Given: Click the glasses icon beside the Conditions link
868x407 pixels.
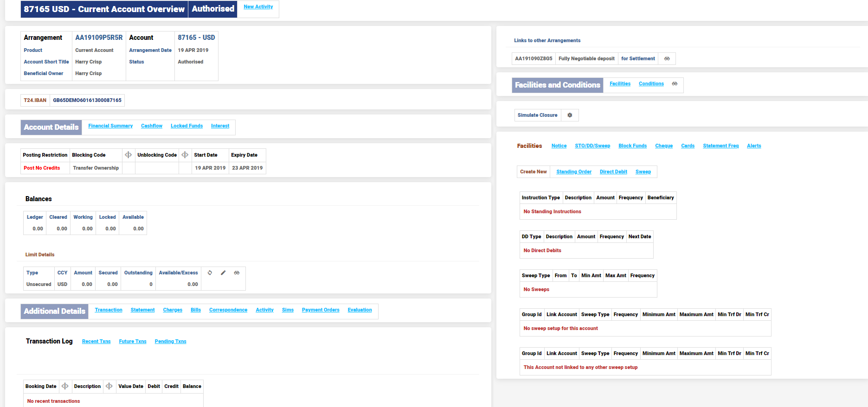Looking at the screenshot, I should (675, 84).
